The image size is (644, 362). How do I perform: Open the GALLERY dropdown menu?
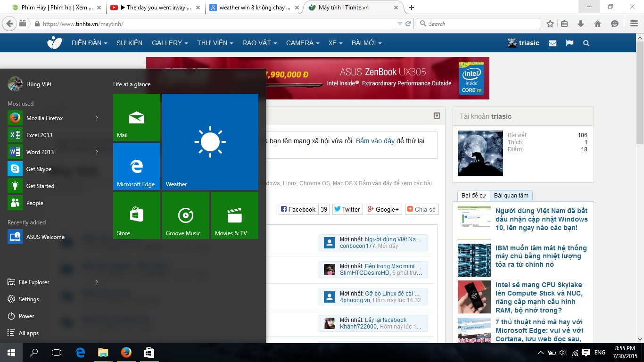pos(170,43)
